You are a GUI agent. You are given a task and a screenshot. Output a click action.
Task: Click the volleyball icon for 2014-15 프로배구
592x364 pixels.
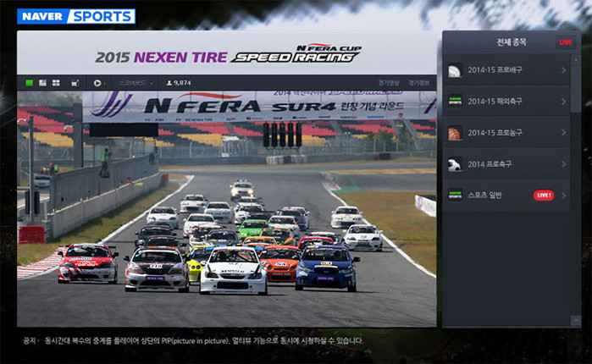[x=455, y=70]
